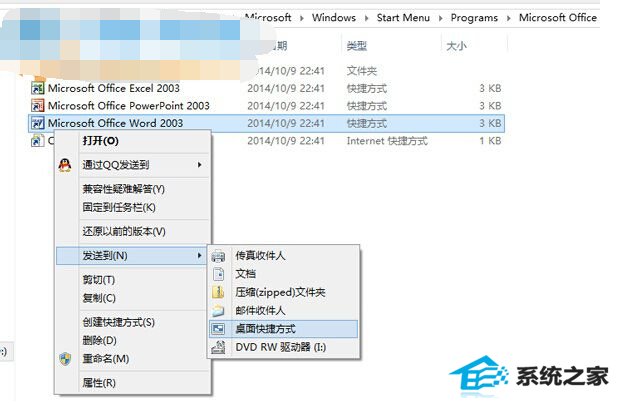Click the document icon beside 文档
The width and height of the screenshot is (617, 403).
tap(218, 274)
